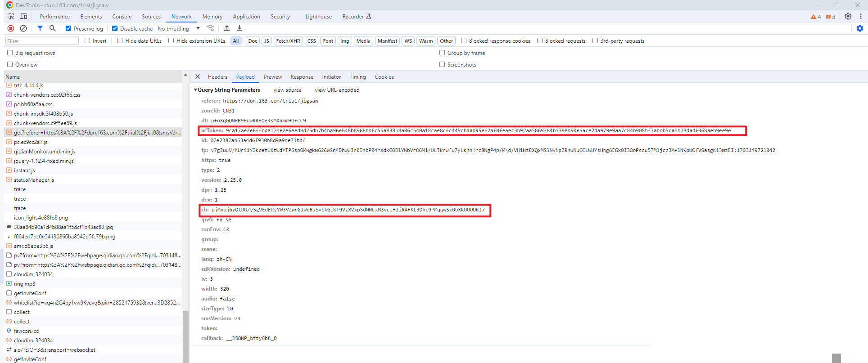Open network conditions wifi icon
The height and width of the screenshot is (363, 868).
(x=210, y=28)
